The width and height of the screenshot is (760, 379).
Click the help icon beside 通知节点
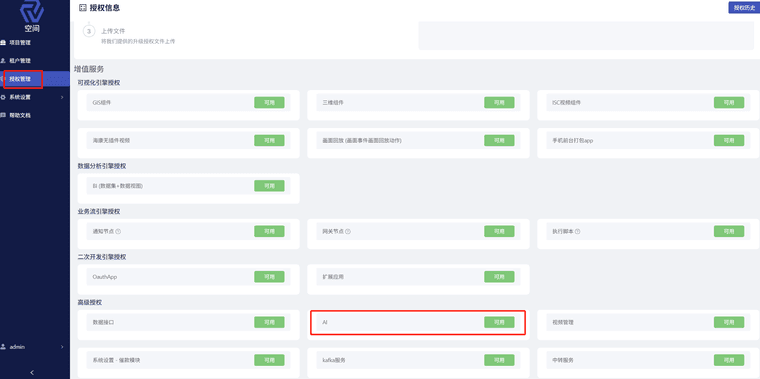click(118, 231)
